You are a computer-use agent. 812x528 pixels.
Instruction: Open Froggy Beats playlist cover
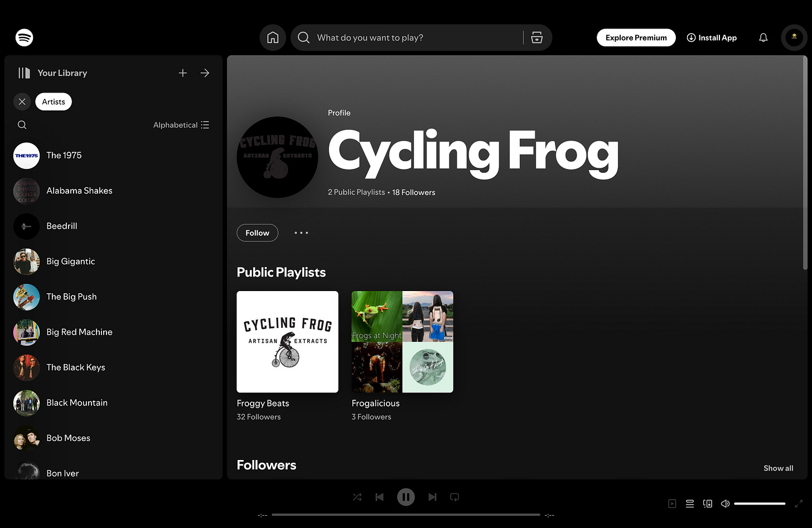pos(288,342)
